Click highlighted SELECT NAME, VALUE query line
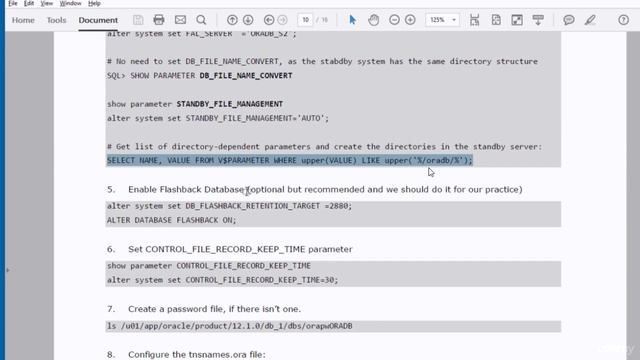Screen dimensions: 640x360 point(290,160)
